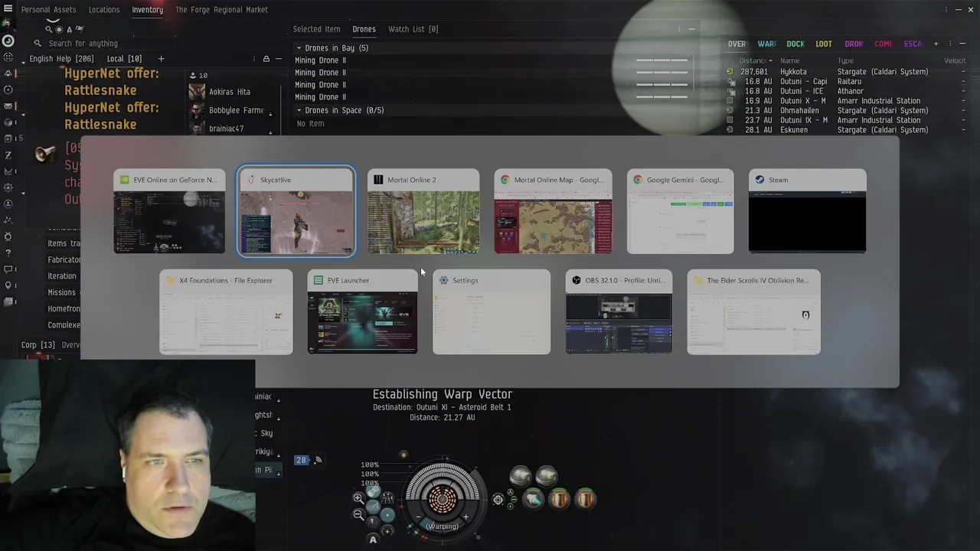Activate the first grey high-slot module

tap(521, 477)
